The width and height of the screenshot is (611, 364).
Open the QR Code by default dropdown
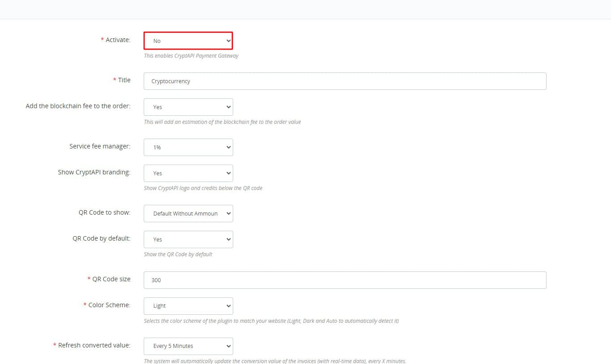coord(188,239)
